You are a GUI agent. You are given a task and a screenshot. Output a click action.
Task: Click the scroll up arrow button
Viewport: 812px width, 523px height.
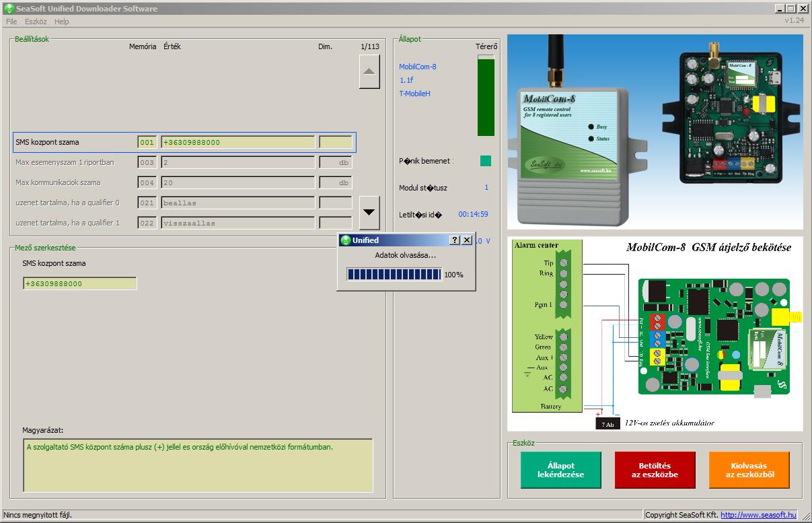[x=369, y=72]
